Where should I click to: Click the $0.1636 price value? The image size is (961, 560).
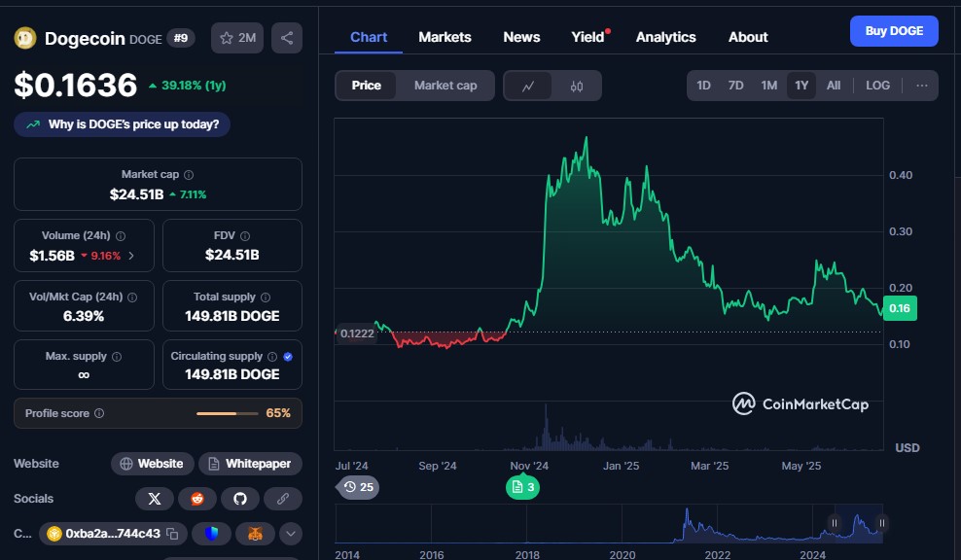76,86
